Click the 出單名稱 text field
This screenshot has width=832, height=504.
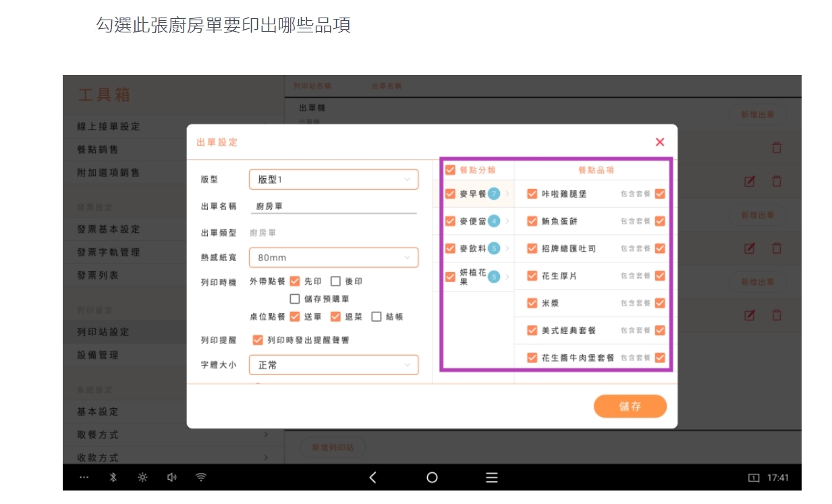(x=333, y=206)
